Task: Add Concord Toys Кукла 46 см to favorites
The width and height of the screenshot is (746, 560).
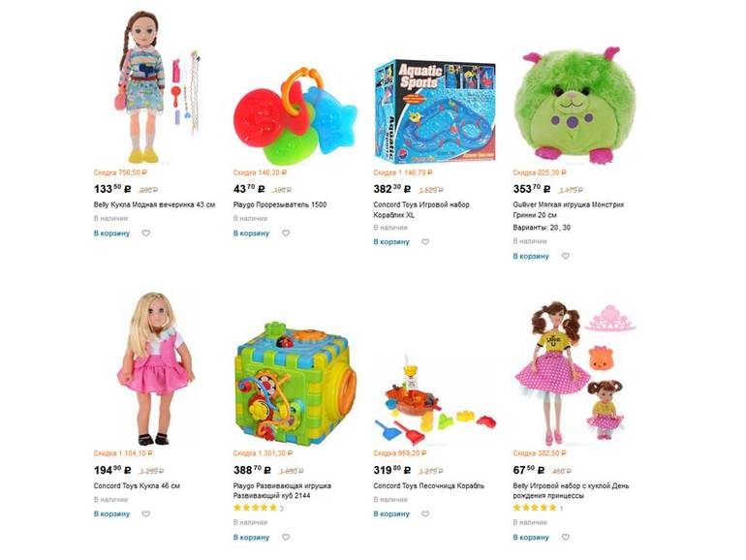Action: click(x=146, y=513)
